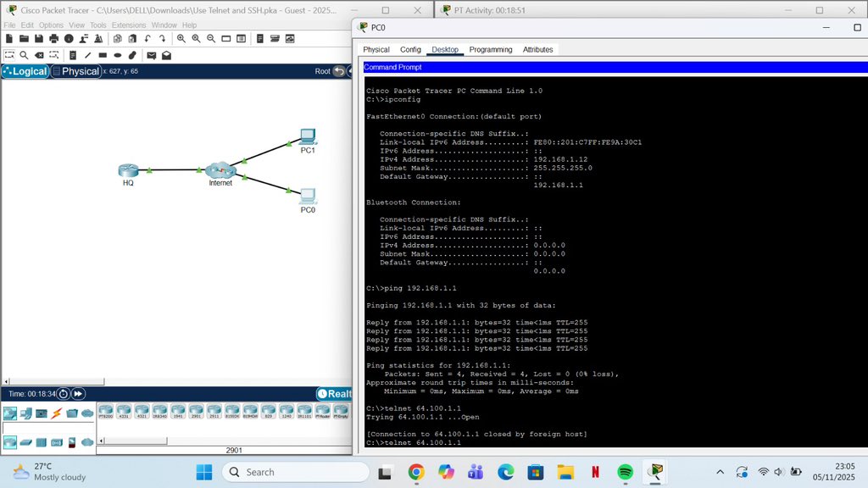The width and height of the screenshot is (868, 488).
Task: Open the Network Information icon
Action: [x=69, y=39]
